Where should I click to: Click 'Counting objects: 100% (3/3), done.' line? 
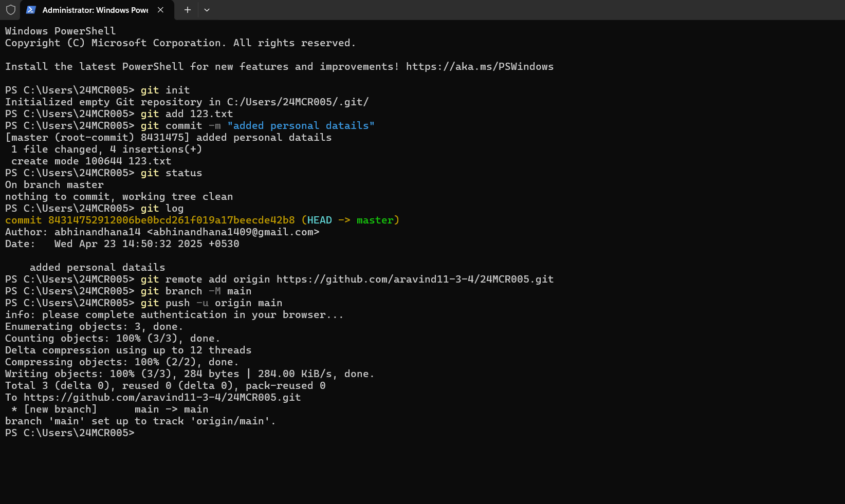tap(113, 339)
